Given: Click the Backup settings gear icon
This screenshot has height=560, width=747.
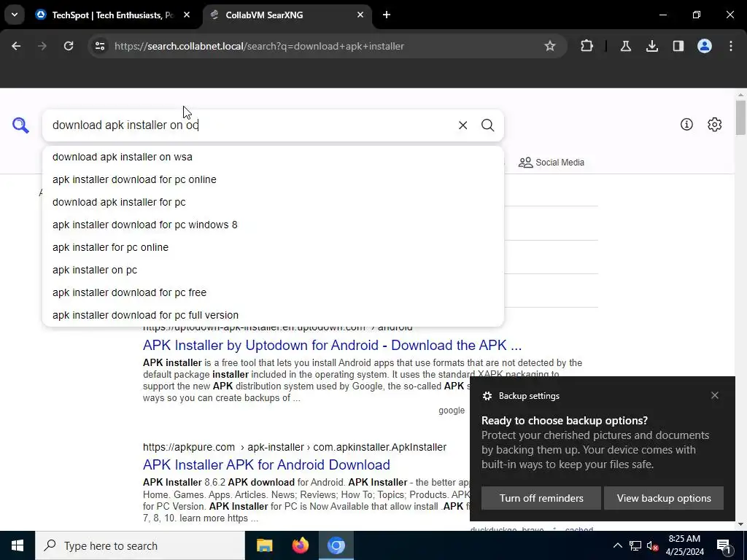Looking at the screenshot, I should [487, 396].
